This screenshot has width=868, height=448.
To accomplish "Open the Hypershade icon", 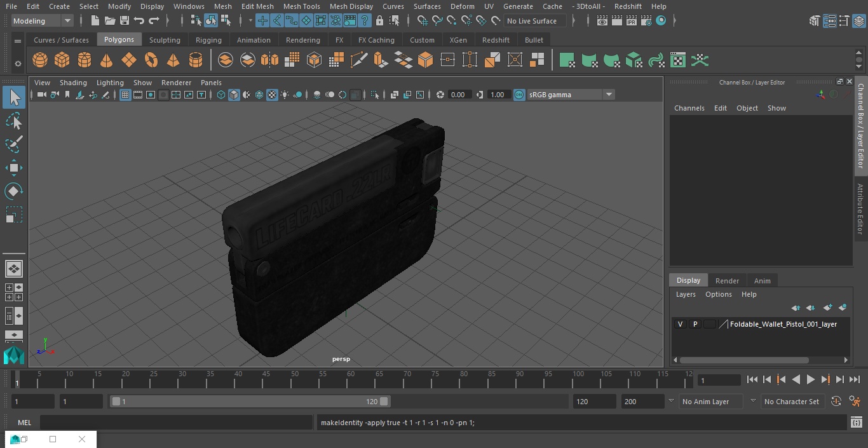I will pyautogui.click(x=661, y=21).
